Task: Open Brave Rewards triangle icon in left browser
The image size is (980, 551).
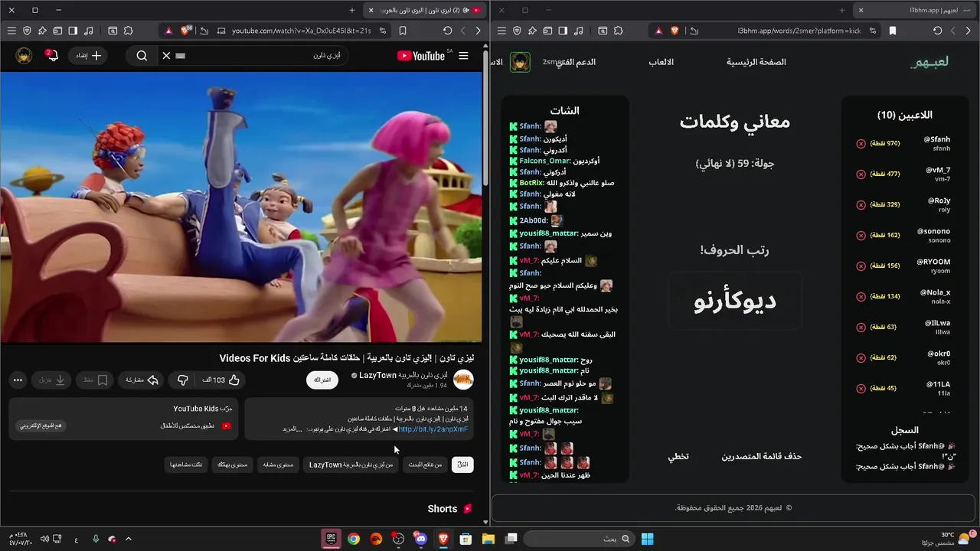Action: [168, 31]
